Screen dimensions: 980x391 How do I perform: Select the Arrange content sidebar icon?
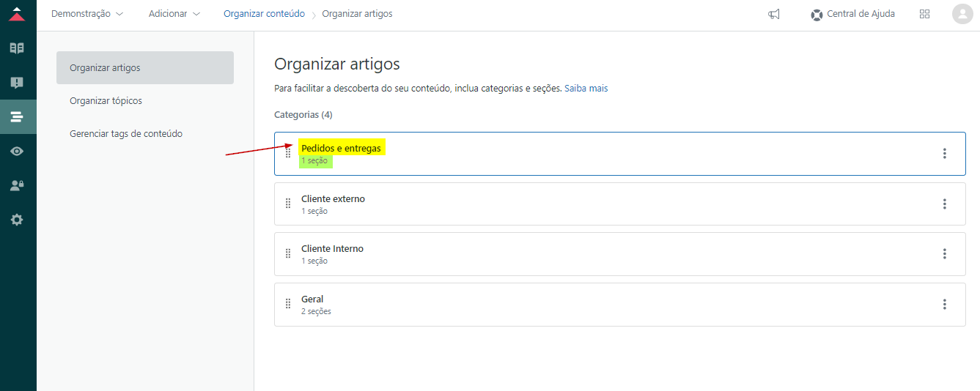[17, 116]
